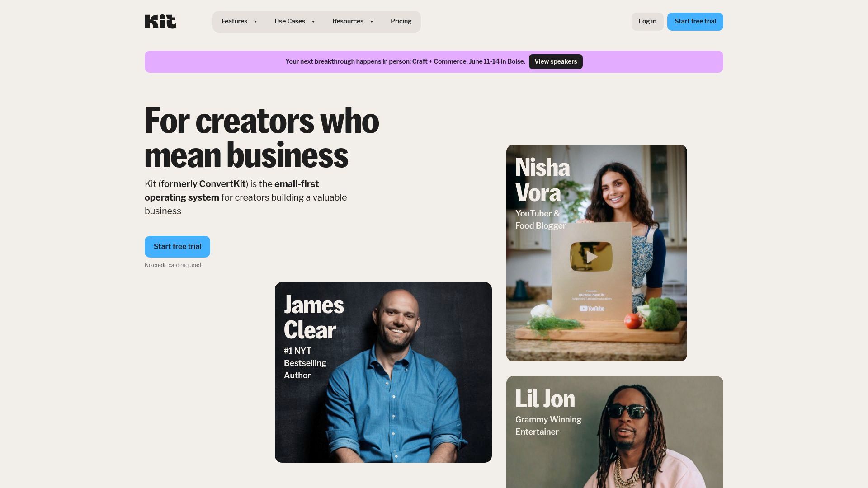Click the YouTube logo on the plaque
Image resolution: width=868 pixels, height=488 pixels.
592,309
